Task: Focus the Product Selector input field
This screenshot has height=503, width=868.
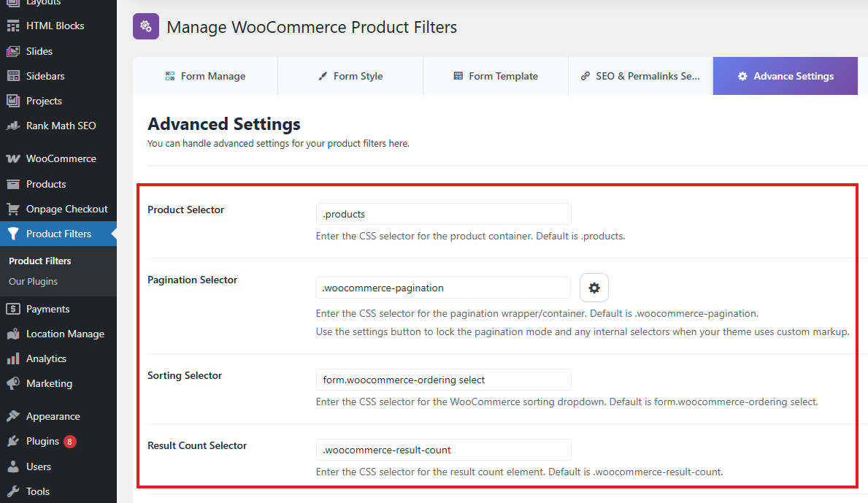Action: point(443,214)
